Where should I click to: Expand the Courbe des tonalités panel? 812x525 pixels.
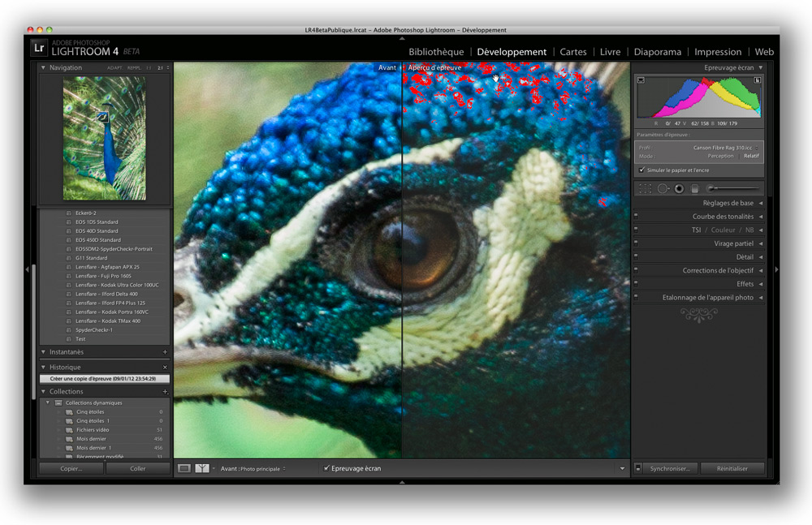click(x=761, y=217)
